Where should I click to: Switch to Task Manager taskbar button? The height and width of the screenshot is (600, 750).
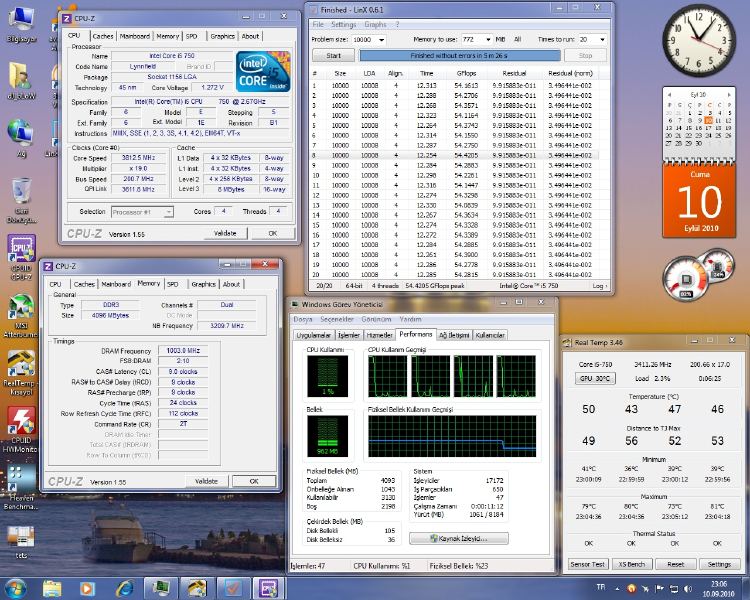161,588
